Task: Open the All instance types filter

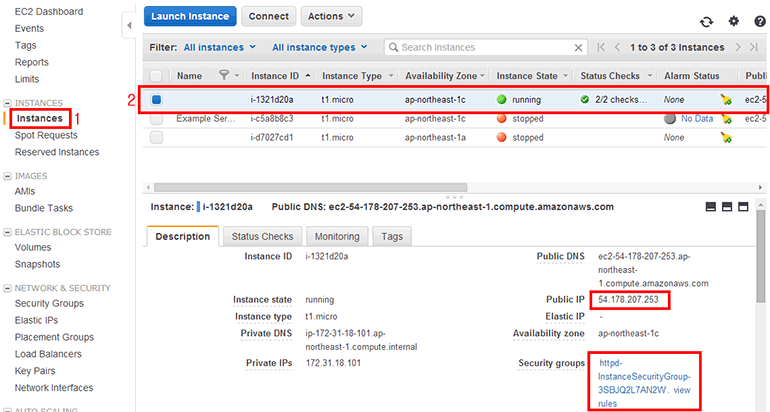Action: pyautogui.click(x=319, y=47)
